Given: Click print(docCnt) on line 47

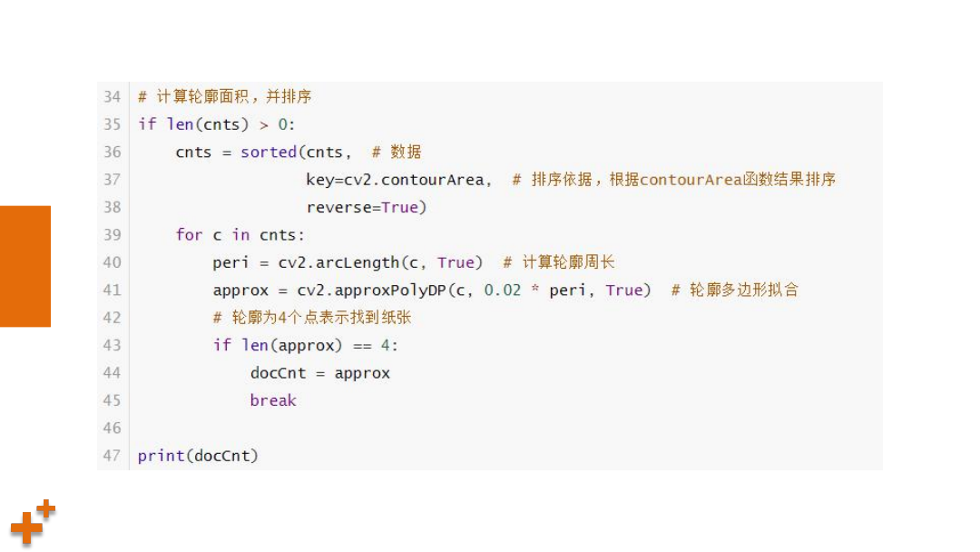Looking at the screenshot, I should click(x=198, y=456).
